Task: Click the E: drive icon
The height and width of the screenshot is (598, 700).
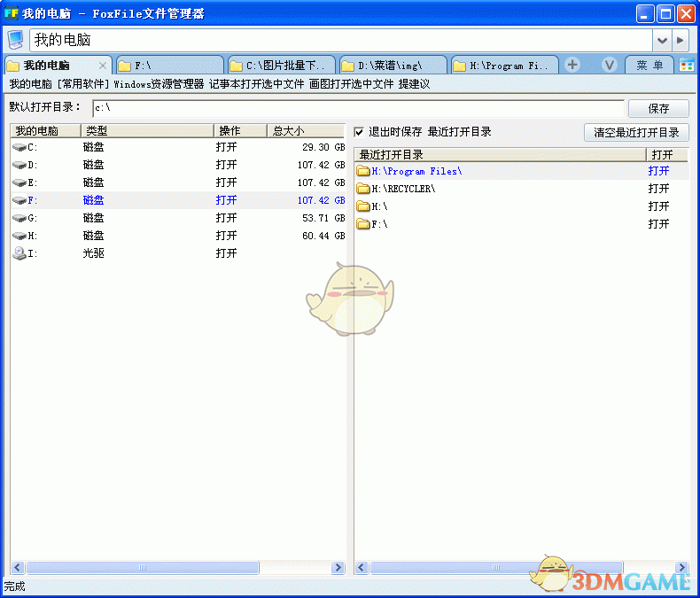Action: click(19, 183)
